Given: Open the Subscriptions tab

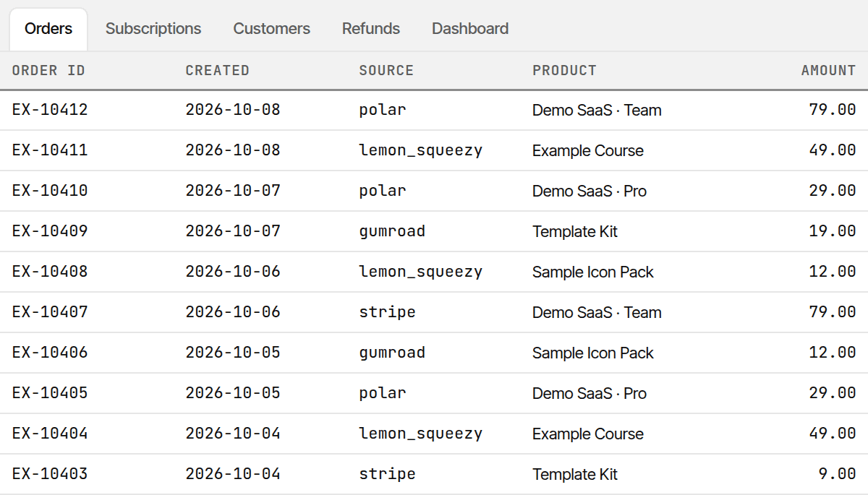Looking at the screenshot, I should click(x=153, y=29).
